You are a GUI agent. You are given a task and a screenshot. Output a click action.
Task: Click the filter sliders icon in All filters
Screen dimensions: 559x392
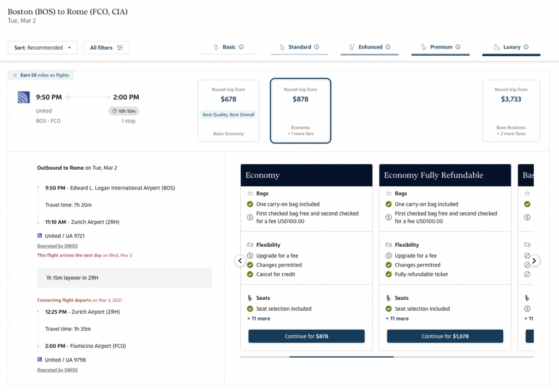click(x=120, y=48)
